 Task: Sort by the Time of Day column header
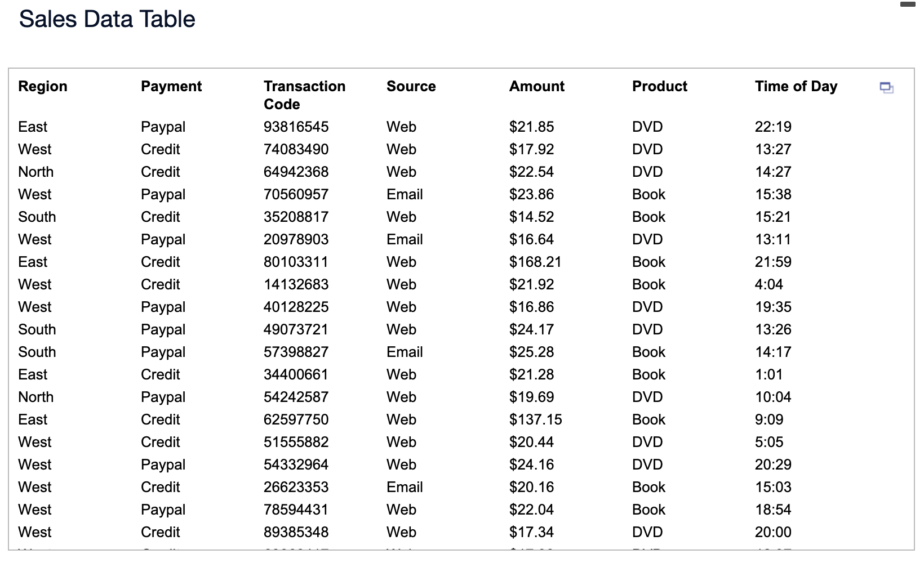click(x=796, y=86)
